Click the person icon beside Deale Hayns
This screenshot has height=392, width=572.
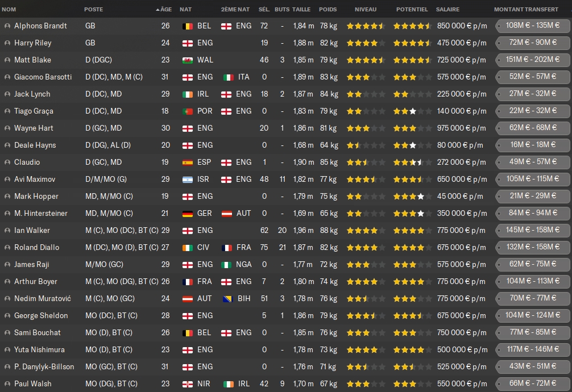tap(7, 145)
